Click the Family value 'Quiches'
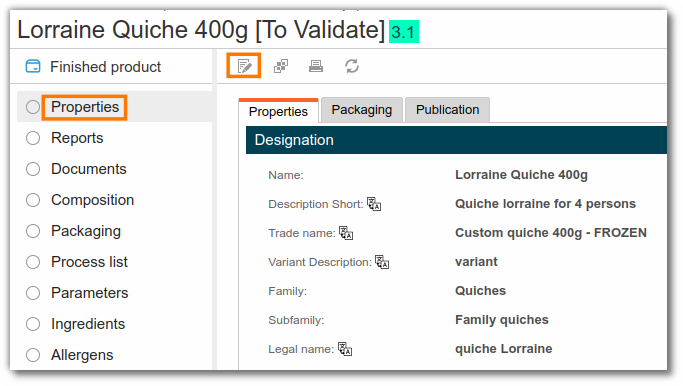This screenshot has height=386, width=683. pos(480,291)
